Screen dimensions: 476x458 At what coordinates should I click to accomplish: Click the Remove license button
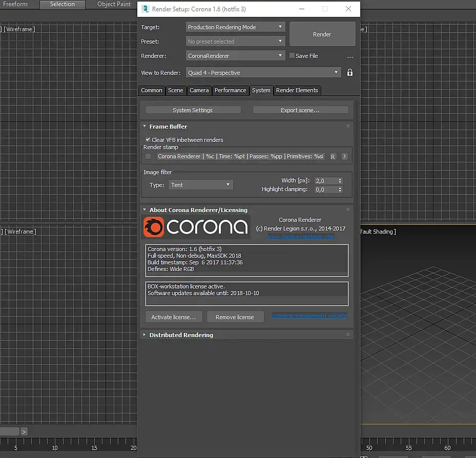(x=235, y=317)
